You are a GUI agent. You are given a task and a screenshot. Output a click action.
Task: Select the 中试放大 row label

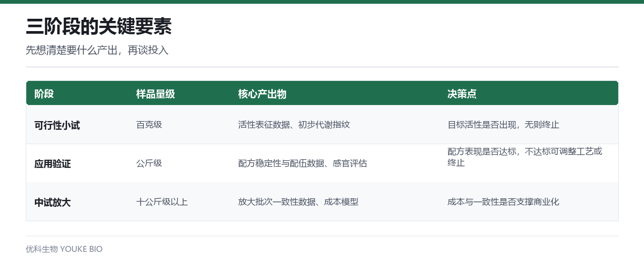coord(53,202)
